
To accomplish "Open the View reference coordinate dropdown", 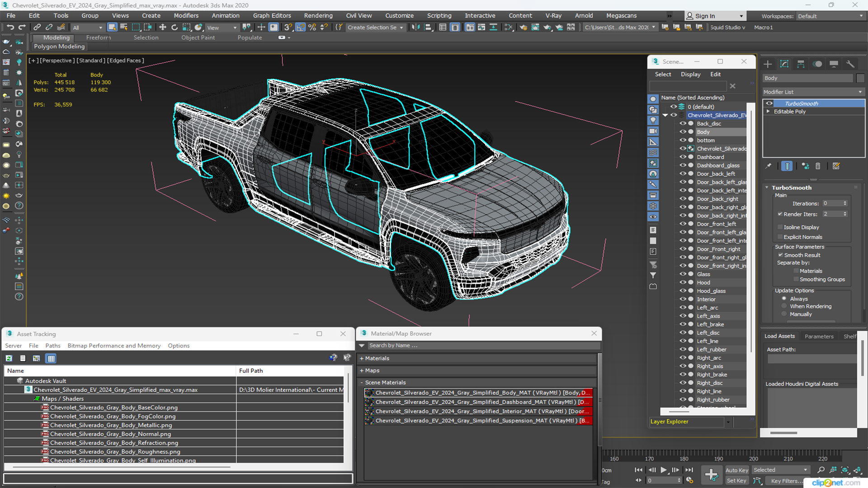I will click(222, 28).
